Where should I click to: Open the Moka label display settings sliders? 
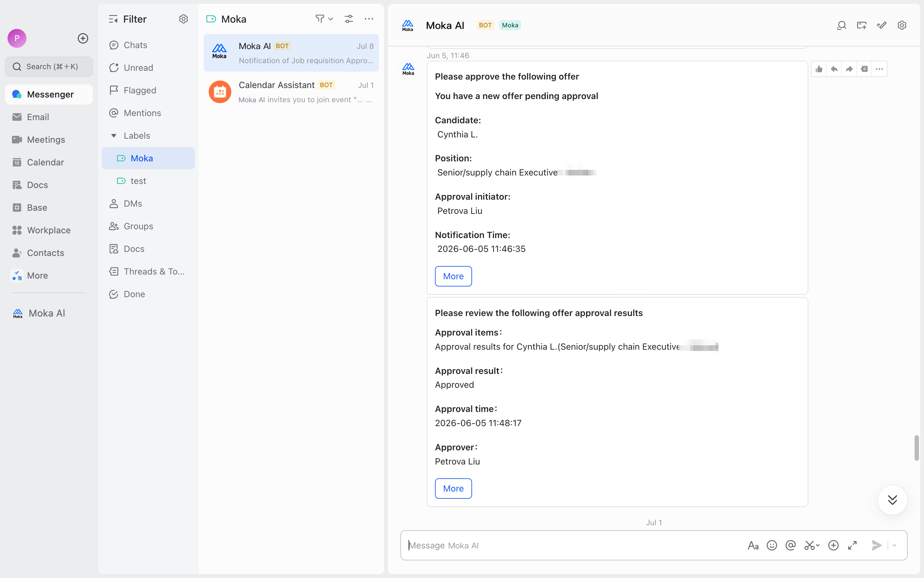349,19
